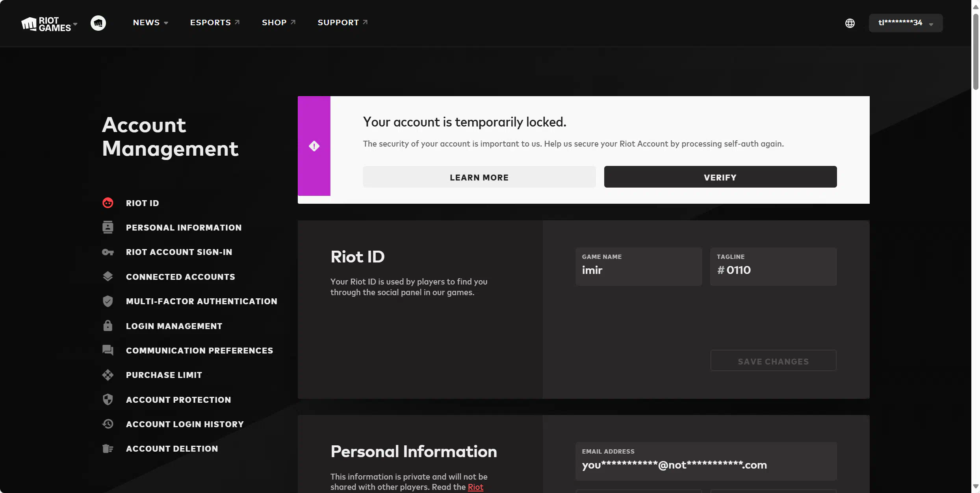
Task: Go to Multi-Factor Authentication section
Action: (201, 301)
